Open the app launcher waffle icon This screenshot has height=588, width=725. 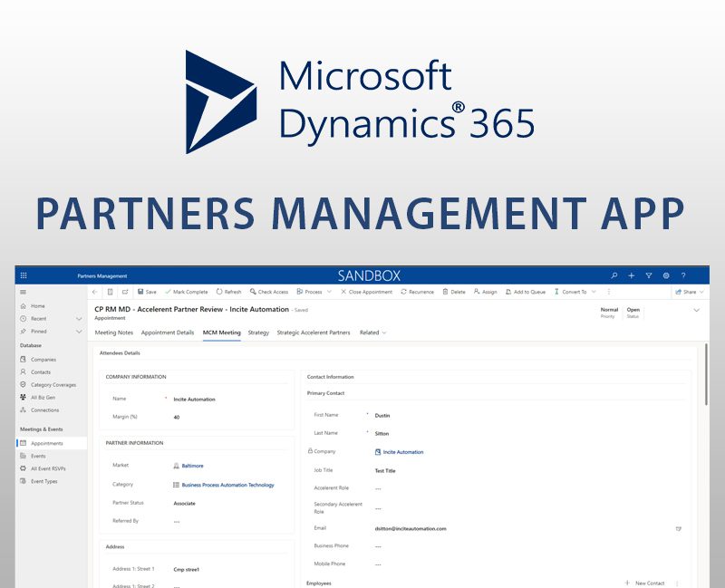(24, 275)
